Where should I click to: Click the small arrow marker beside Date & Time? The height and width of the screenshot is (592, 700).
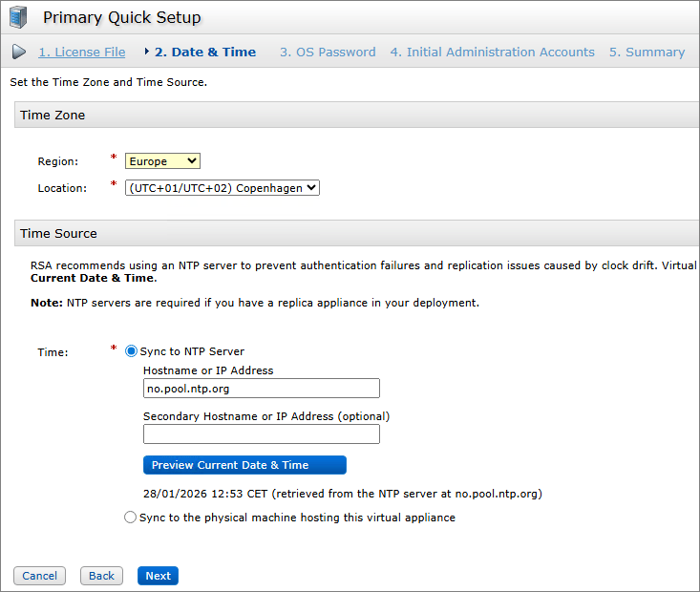pyautogui.click(x=146, y=52)
